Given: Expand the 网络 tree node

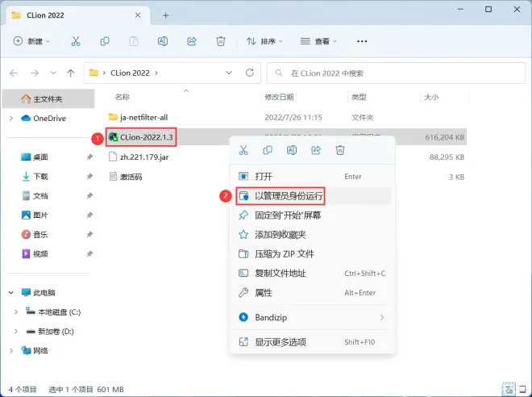Looking at the screenshot, I should click(x=11, y=350).
